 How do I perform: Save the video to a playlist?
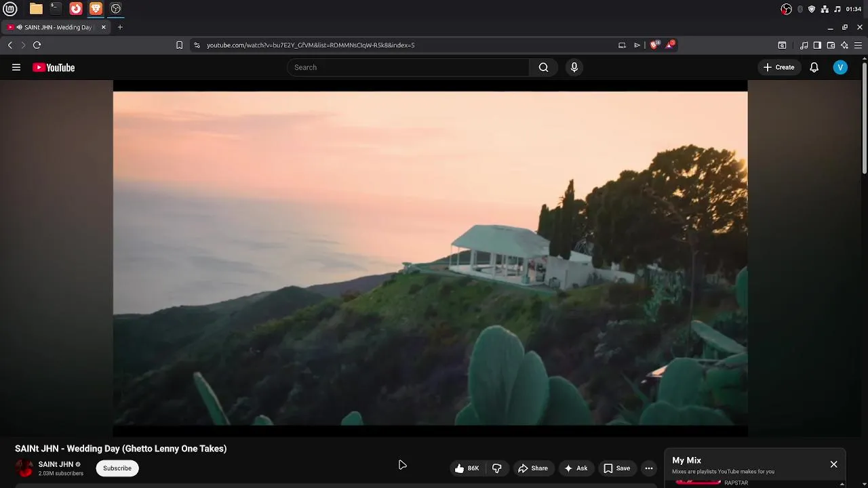tap(617, 468)
